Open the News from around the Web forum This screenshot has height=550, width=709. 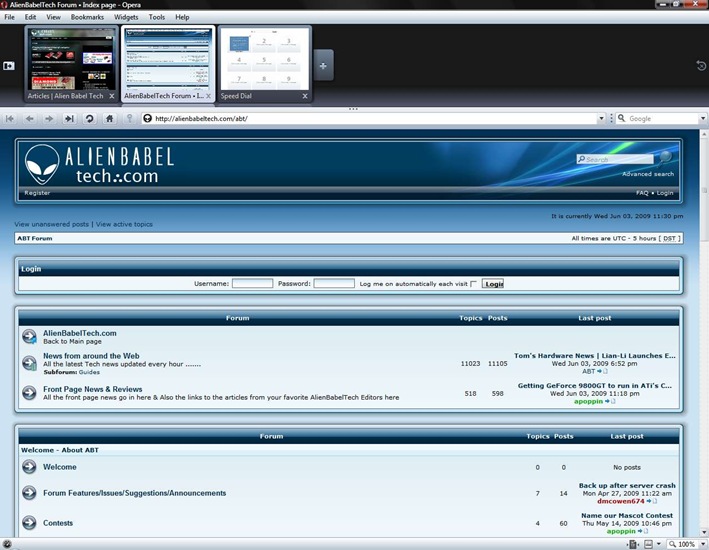91,356
